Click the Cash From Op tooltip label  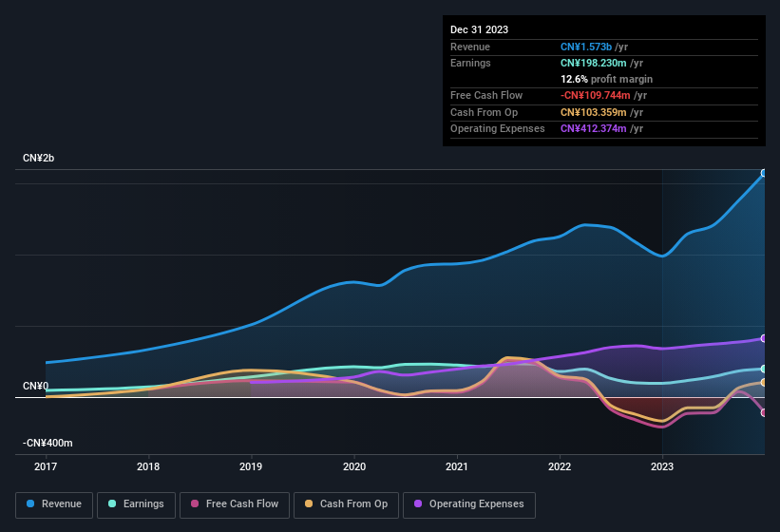tap(484, 112)
